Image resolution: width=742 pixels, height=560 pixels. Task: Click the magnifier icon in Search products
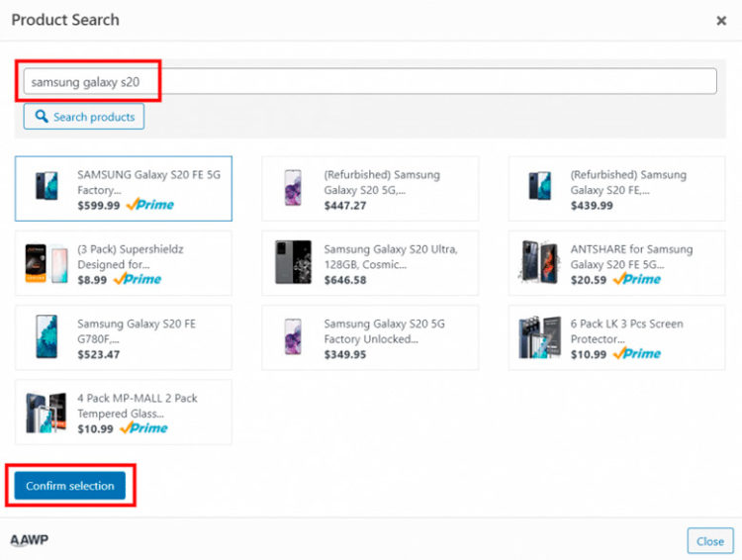tap(42, 117)
